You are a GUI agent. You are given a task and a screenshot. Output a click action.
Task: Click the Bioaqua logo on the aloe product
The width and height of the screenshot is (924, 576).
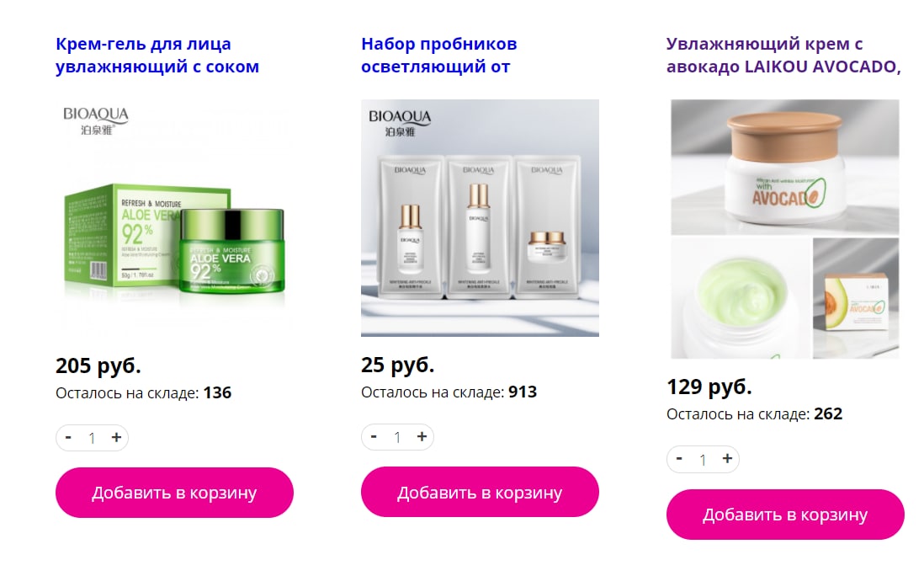coord(95,120)
